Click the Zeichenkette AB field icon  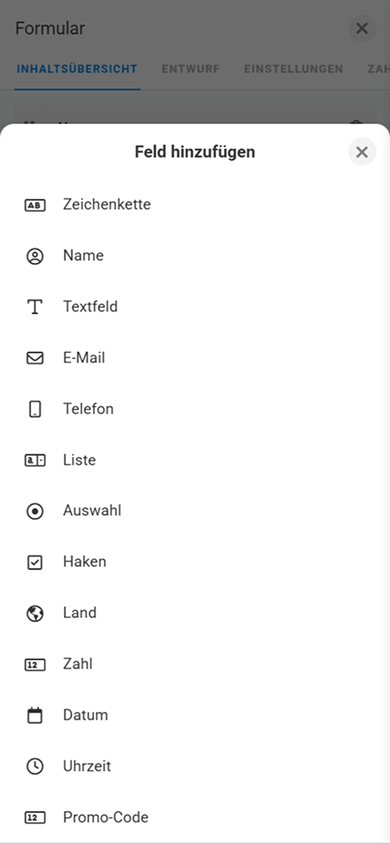(35, 205)
